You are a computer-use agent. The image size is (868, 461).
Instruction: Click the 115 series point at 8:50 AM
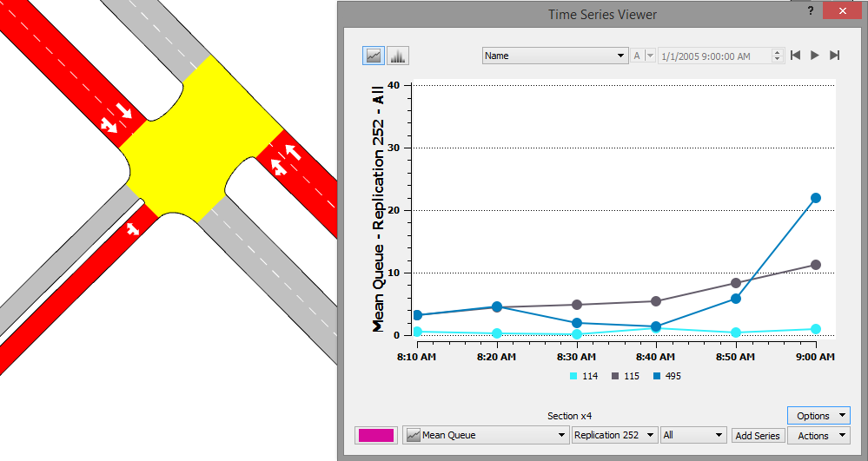pos(736,283)
